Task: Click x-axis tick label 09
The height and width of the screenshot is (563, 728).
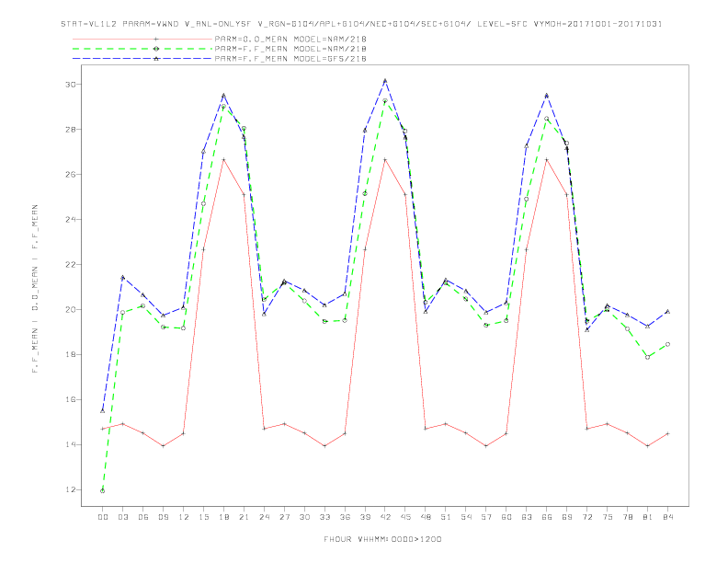Action: coord(163,517)
